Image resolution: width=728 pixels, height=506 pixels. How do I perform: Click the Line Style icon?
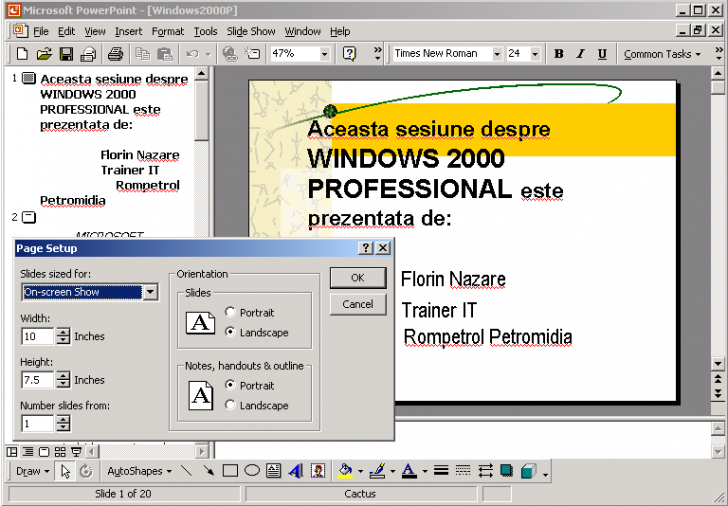click(x=441, y=471)
